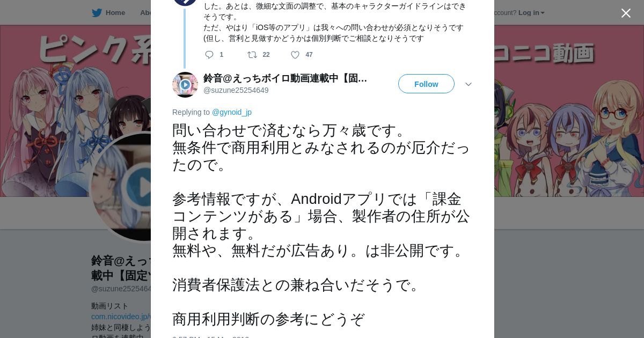Open the @gynoid_jp mention link
The image size is (644, 338).
232,112
